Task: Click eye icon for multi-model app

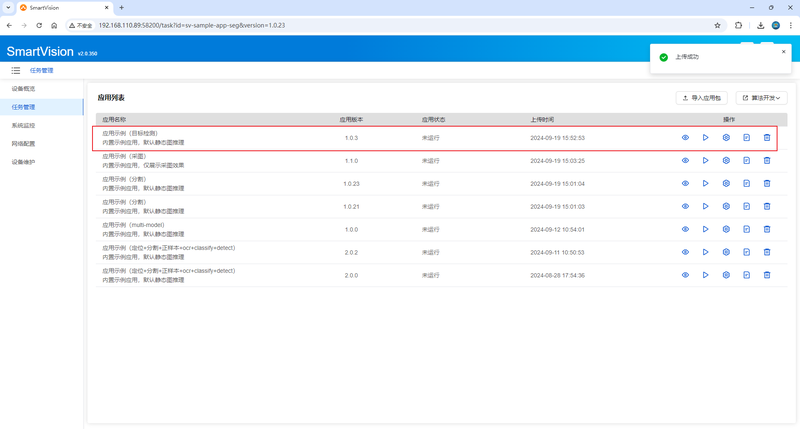Action: (x=685, y=230)
